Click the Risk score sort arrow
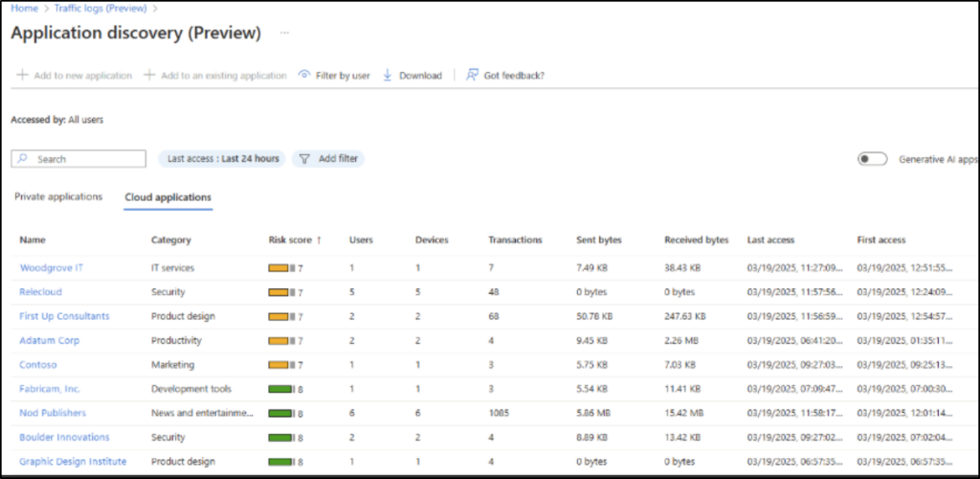Viewport: 980px width, 479px height. [319, 240]
